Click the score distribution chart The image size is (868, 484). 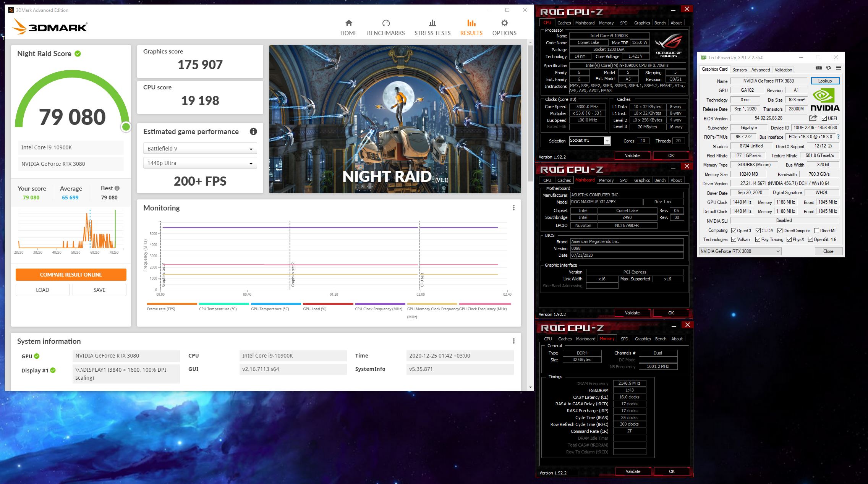pyautogui.click(x=71, y=231)
